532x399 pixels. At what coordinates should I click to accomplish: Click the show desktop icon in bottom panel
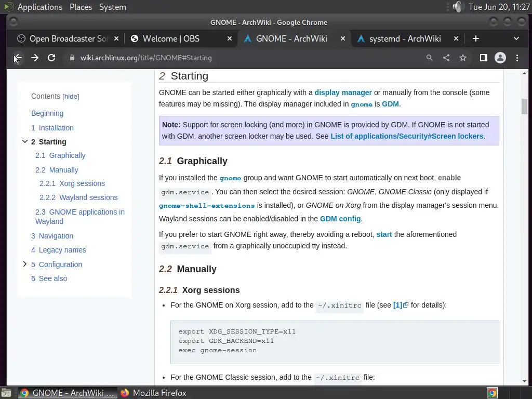tap(6, 393)
